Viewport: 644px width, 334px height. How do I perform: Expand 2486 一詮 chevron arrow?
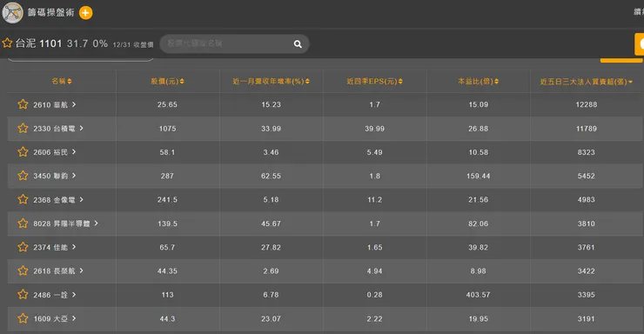(x=74, y=295)
